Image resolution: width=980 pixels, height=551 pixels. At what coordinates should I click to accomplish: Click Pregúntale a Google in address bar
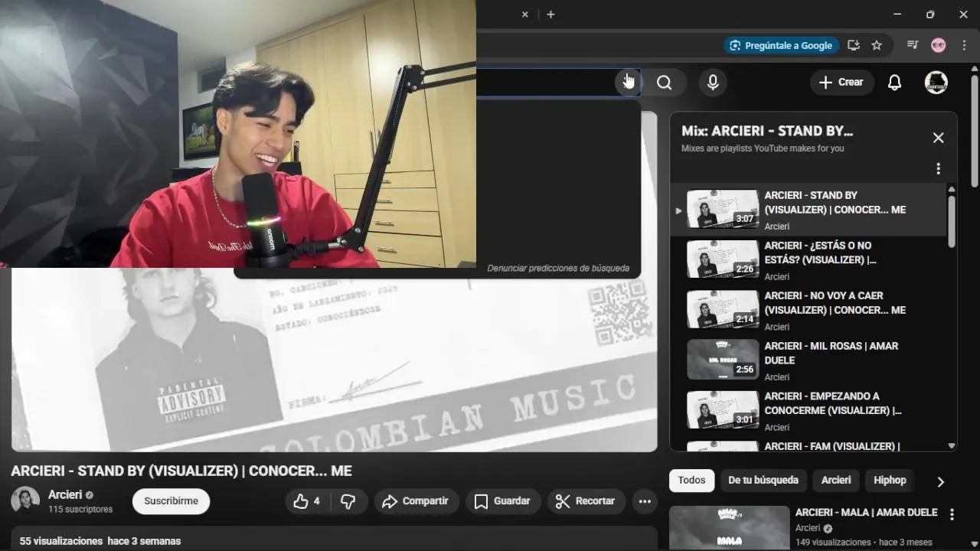coord(781,46)
